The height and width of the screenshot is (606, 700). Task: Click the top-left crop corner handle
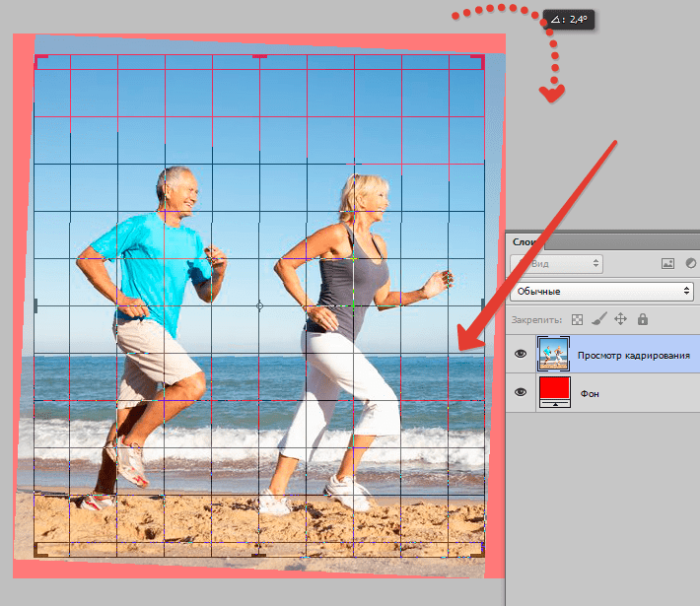(x=40, y=61)
